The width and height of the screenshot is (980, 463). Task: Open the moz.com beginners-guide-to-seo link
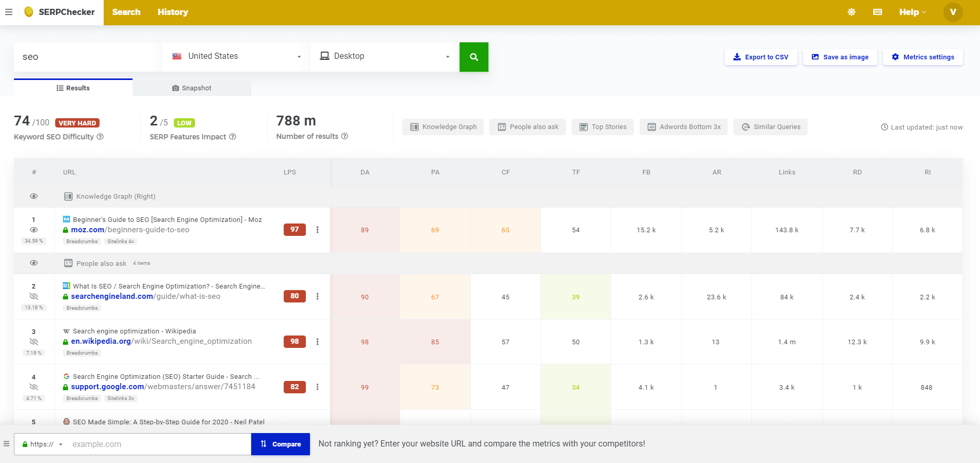point(130,230)
